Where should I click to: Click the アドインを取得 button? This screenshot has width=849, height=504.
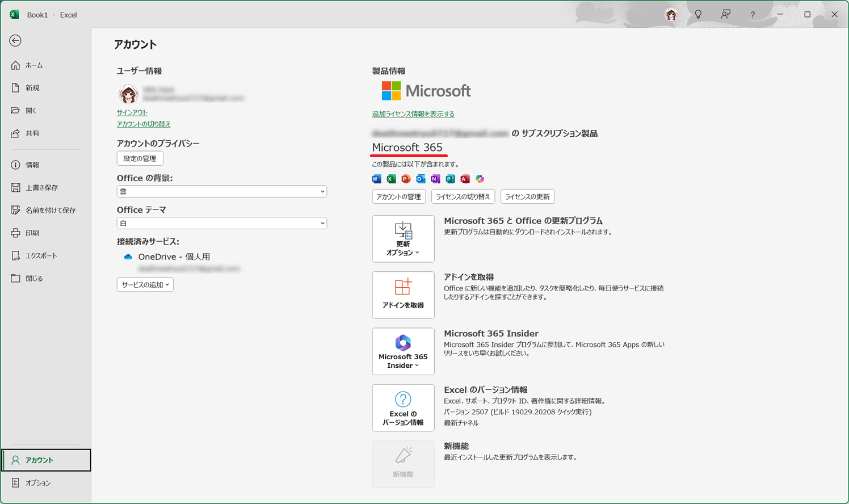click(404, 295)
